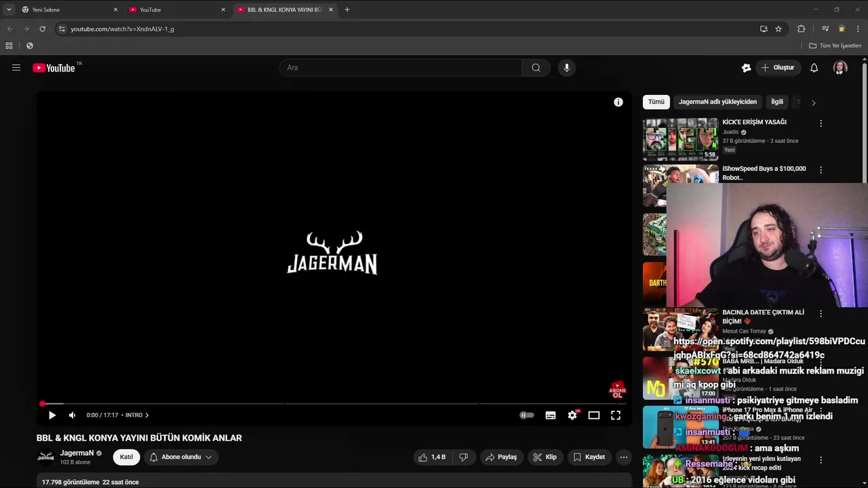This screenshot has width=868, height=488.
Task: Open options menu for KİCK'E ERİŞİM YASAĞI
Action: coord(821,123)
